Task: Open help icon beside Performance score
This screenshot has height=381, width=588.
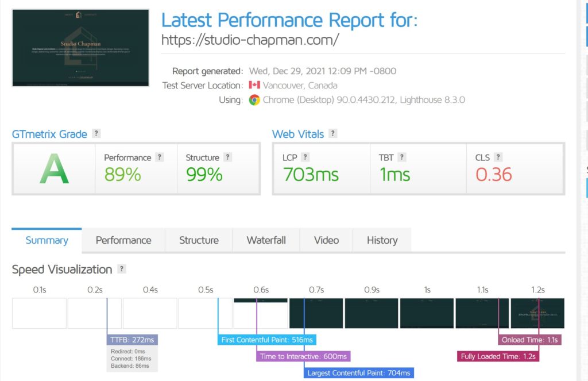Action: (x=160, y=157)
